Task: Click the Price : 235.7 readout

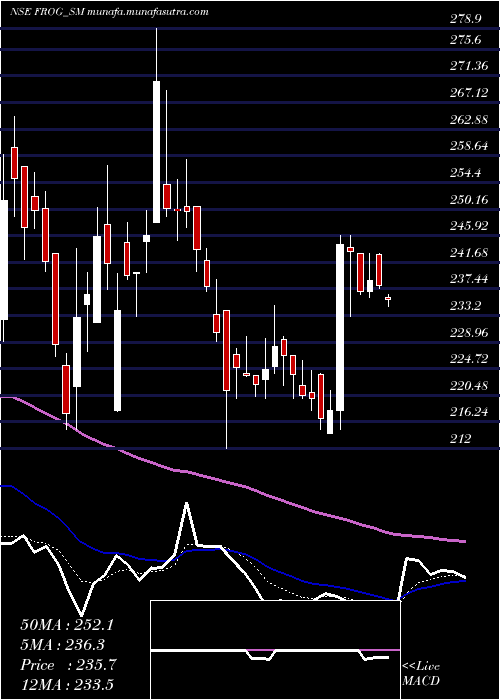Action: coord(68,665)
